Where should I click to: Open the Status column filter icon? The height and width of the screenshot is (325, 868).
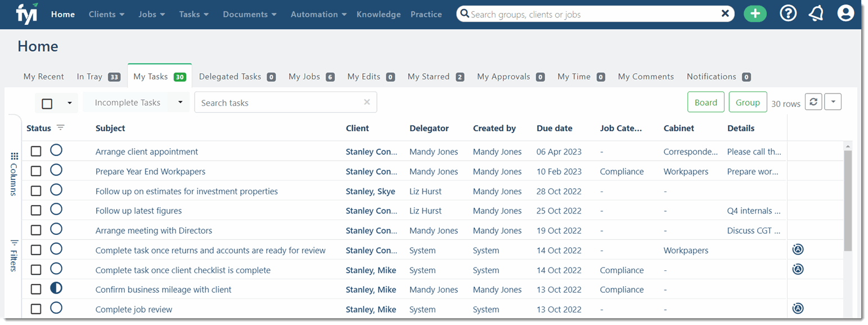60,128
